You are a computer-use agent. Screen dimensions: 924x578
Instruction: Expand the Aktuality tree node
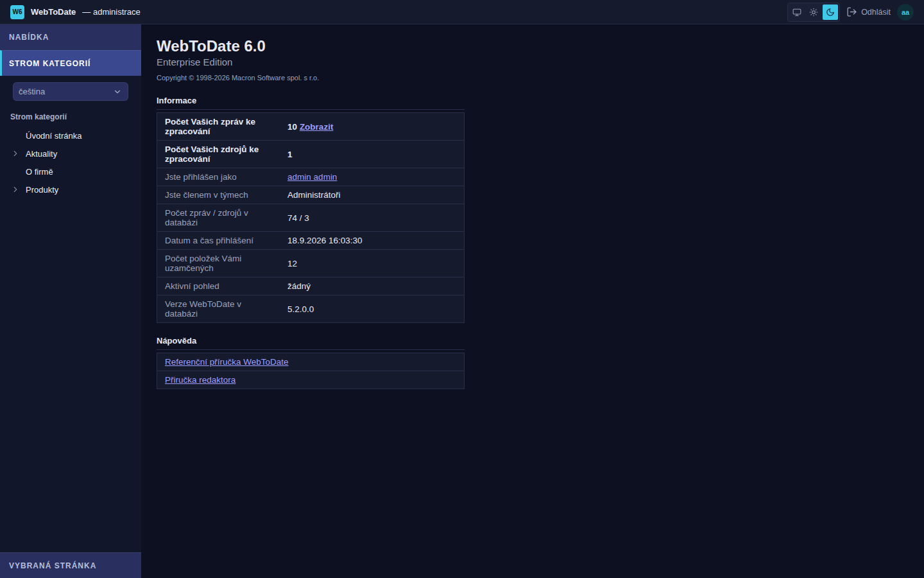click(15, 153)
